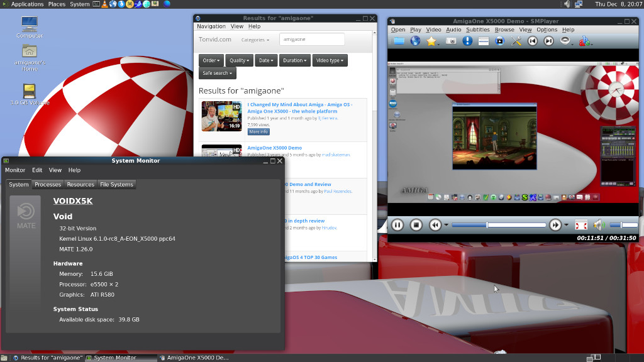
Task: Toggle fullscreen mode in SMPlayer
Action: point(581,225)
